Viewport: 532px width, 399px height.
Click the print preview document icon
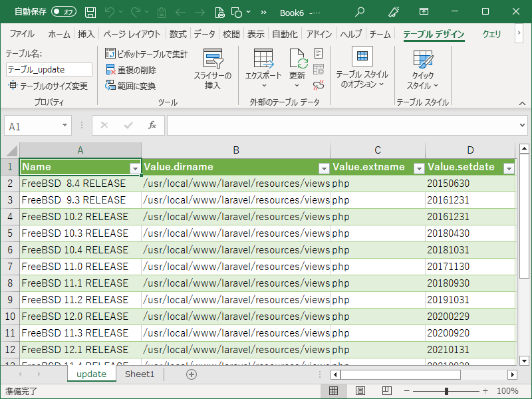tap(220, 13)
